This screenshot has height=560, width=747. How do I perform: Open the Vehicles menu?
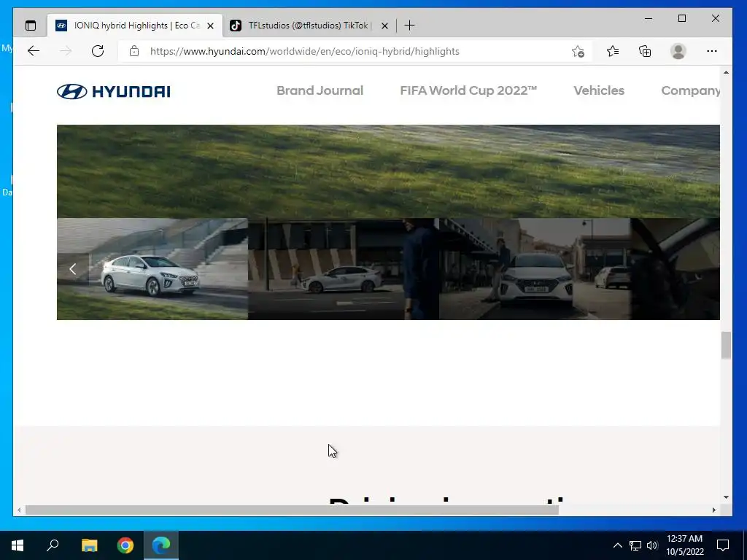pos(599,90)
